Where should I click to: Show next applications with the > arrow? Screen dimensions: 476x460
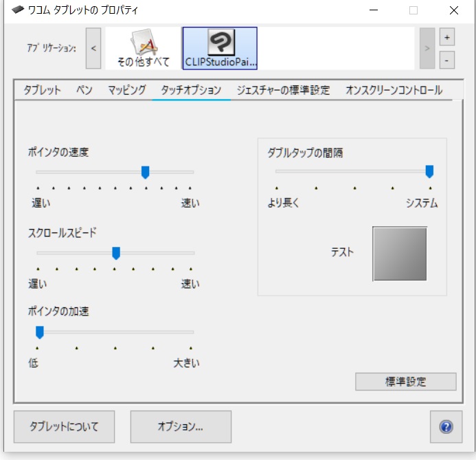pyautogui.click(x=427, y=48)
